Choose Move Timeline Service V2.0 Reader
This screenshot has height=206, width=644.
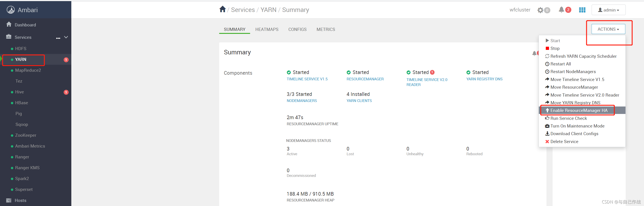point(582,95)
